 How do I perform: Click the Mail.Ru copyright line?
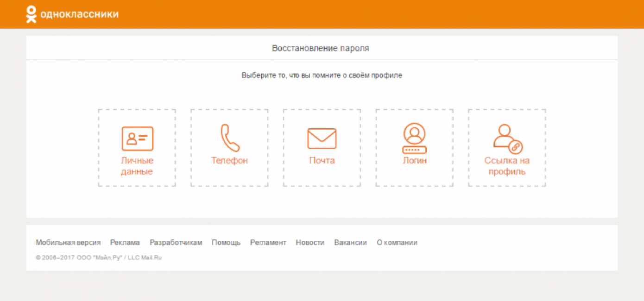99,257
